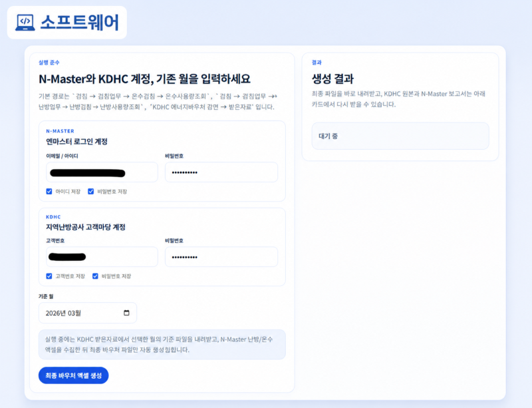Click the N-Master와 KDHC 계정 main heading
This screenshot has height=408, width=532.
pos(144,79)
